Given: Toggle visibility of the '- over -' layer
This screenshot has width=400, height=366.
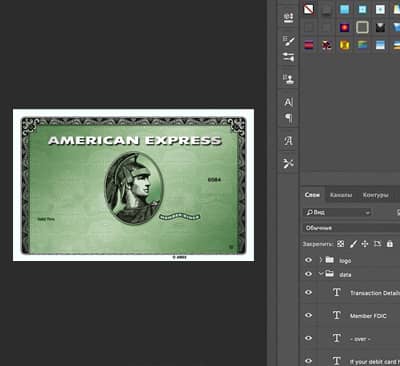Looking at the screenshot, I should [309, 338].
